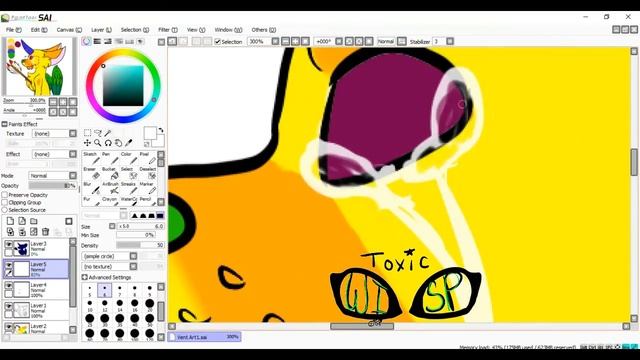
Task: Toggle the Selection checkbox in toolbar
Action: coord(218,41)
